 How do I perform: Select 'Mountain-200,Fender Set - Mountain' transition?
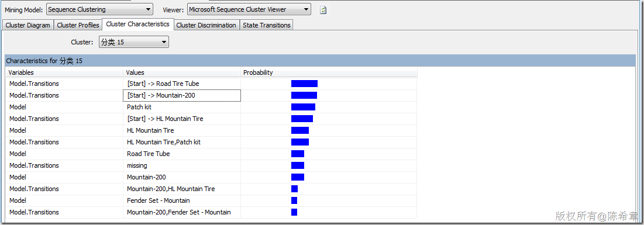(x=178, y=212)
